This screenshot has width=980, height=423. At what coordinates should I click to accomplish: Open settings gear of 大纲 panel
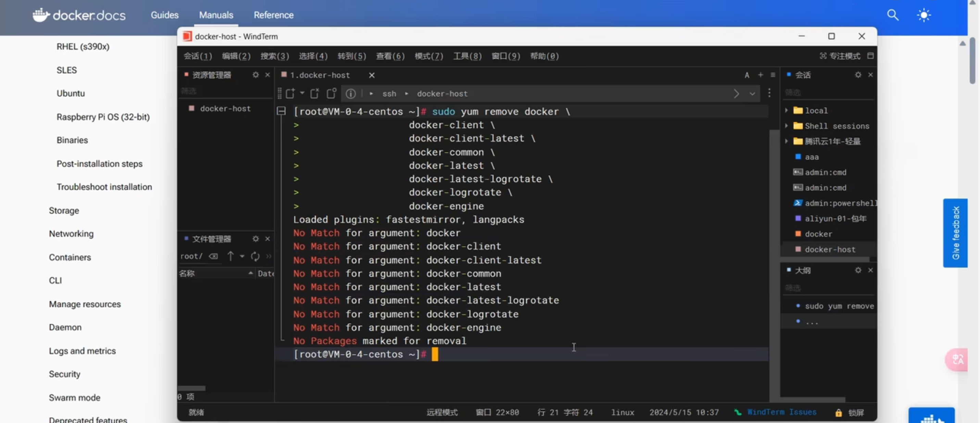tap(858, 270)
